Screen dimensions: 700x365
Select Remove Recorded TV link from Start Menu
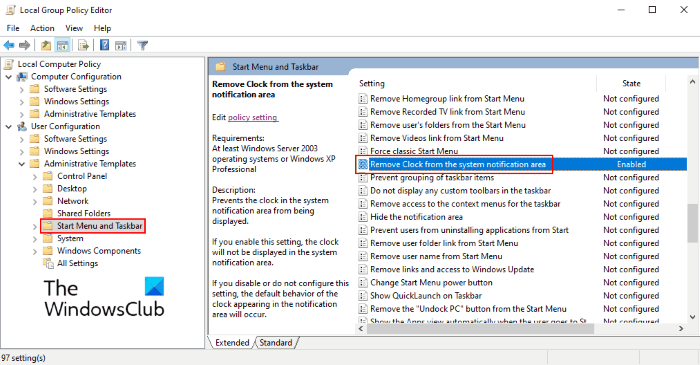click(x=447, y=112)
